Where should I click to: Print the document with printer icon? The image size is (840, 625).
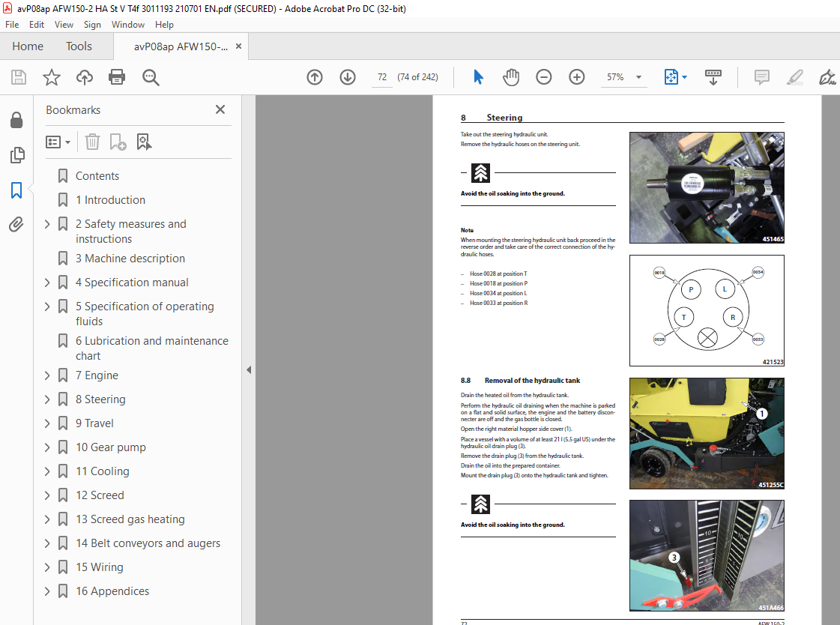pyautogui.click(x=117, y=77)
